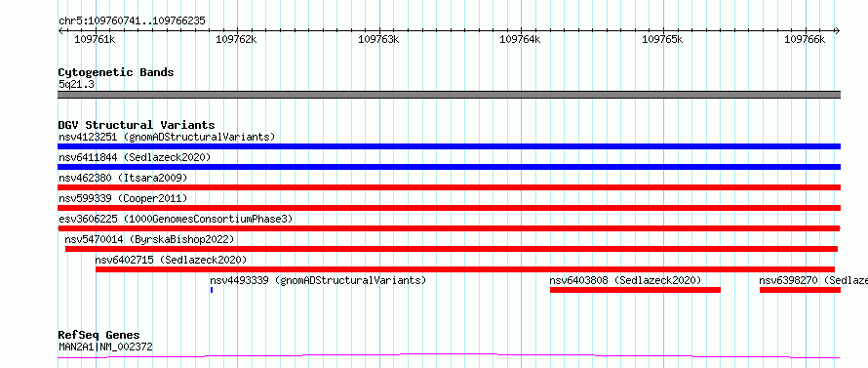Open variant label nsv6402715 (Sedlazeck2020)
This screenshot has width=868, height=368.
171,260
